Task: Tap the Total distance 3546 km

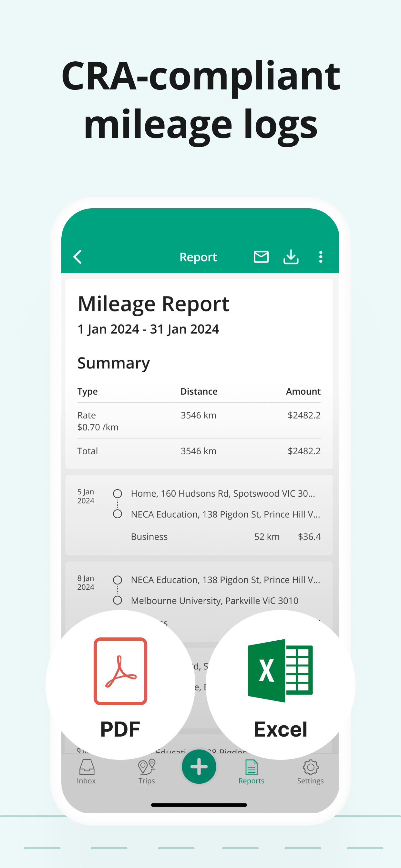Action: click(199, 451)
